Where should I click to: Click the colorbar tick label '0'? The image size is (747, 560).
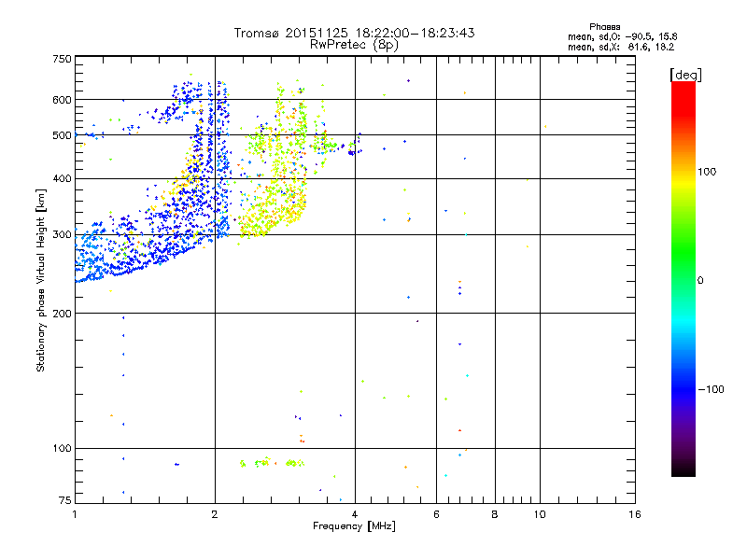(x=699, y=281)
